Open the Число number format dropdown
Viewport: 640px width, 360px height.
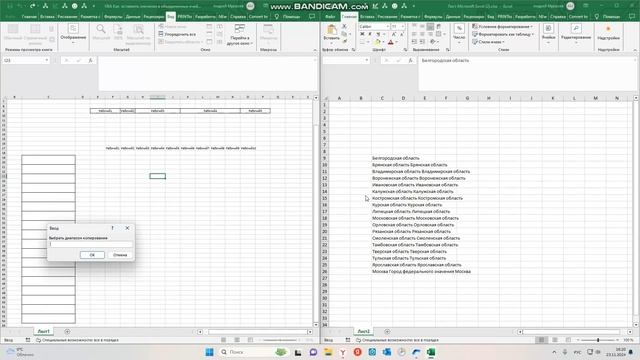tap(459, 33)
